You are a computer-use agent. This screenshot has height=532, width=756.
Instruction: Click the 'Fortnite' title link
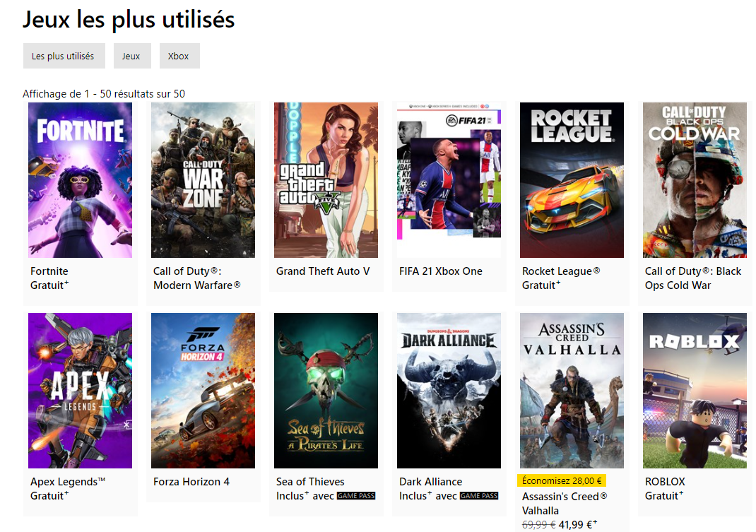(x=49, y=271)
